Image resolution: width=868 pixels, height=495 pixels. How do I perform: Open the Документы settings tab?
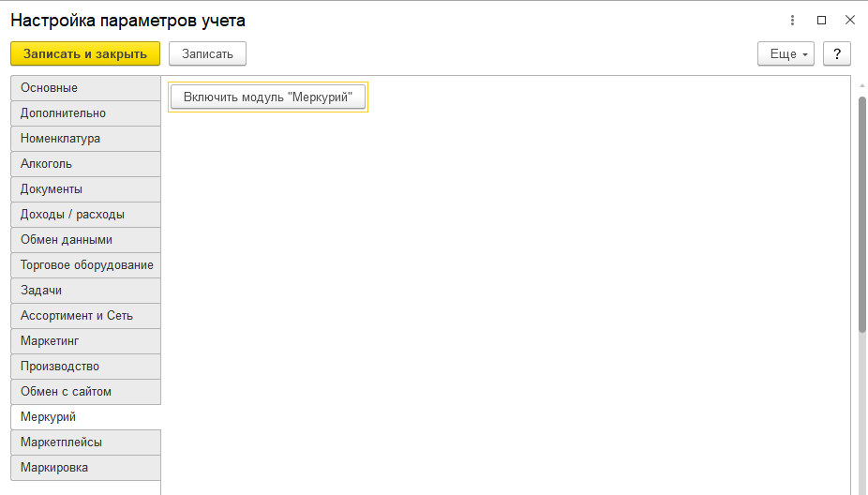(x=85, y=189)
